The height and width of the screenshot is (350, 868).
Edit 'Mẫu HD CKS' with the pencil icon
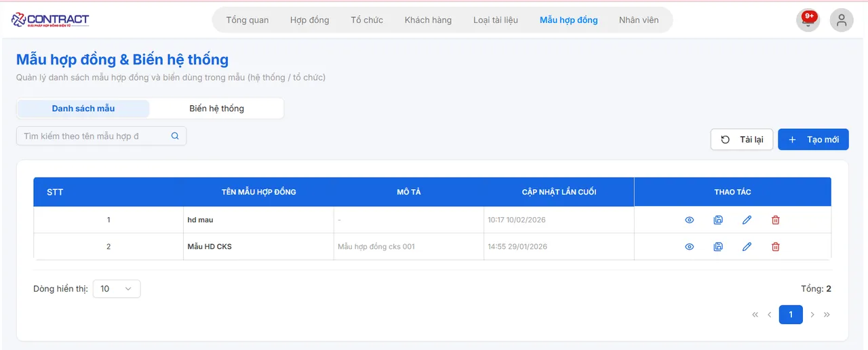pyautogui.click(x=747, y=247)
